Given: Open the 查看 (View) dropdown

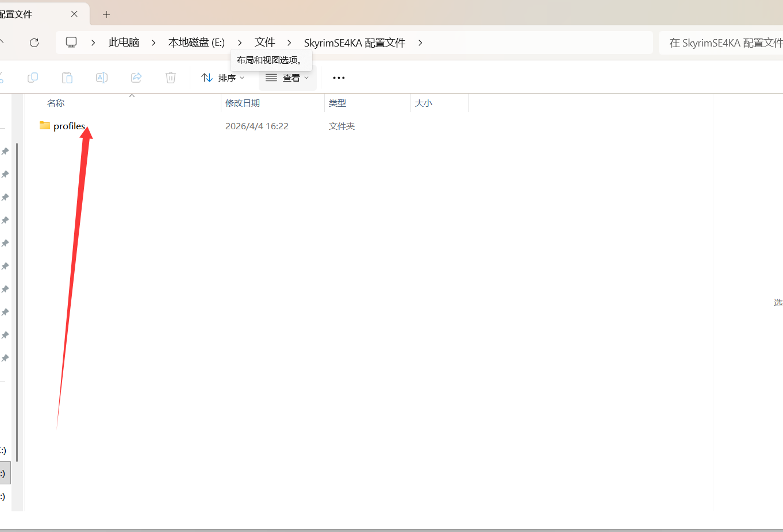Looking at the screenshot, I should pyautogui.click(x=287, y=78).
